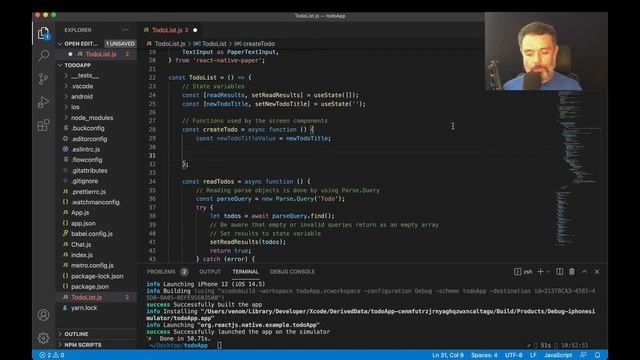Open the Accounts icon in activity bar

pyautogui.click(x=43, y=315)
